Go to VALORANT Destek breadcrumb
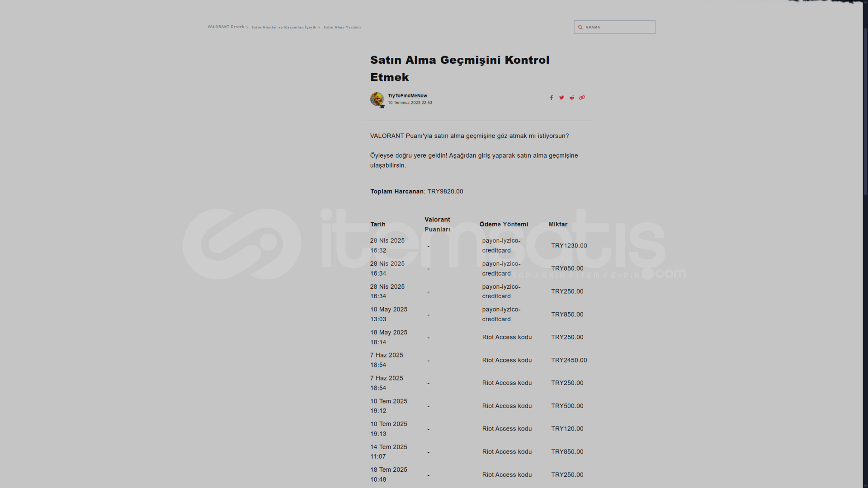The height and width of the screenshot is (488, 868). point(226,27)
